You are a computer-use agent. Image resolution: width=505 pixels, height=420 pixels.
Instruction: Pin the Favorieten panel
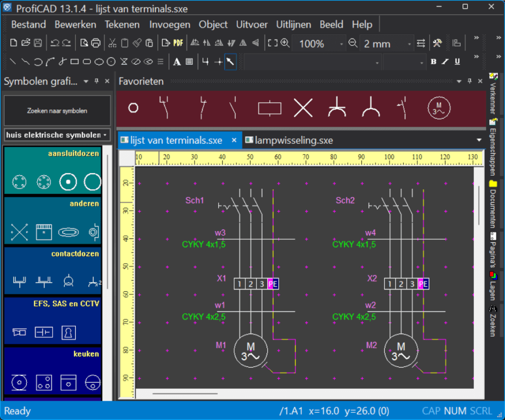tap(470, 81)
